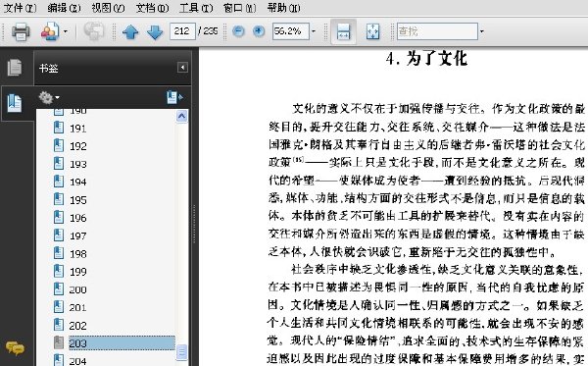Select bookmark 204
588x366 pixels.
(x=78, y=361)
